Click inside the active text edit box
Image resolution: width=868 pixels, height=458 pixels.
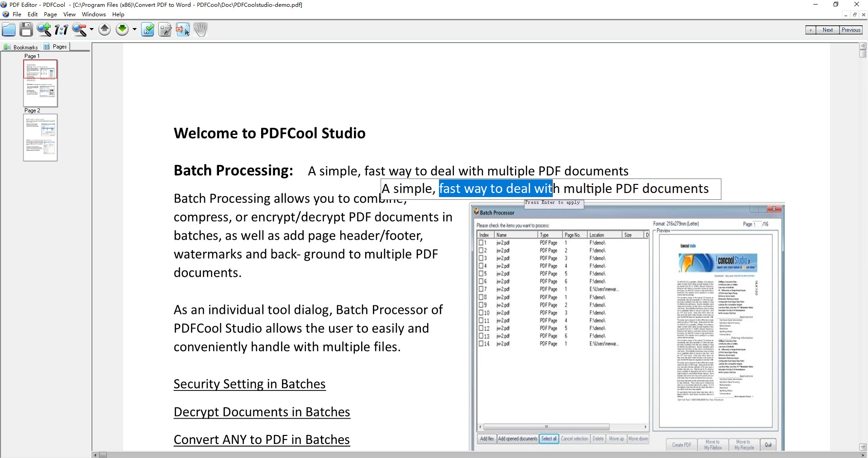(x=551, y=189)
